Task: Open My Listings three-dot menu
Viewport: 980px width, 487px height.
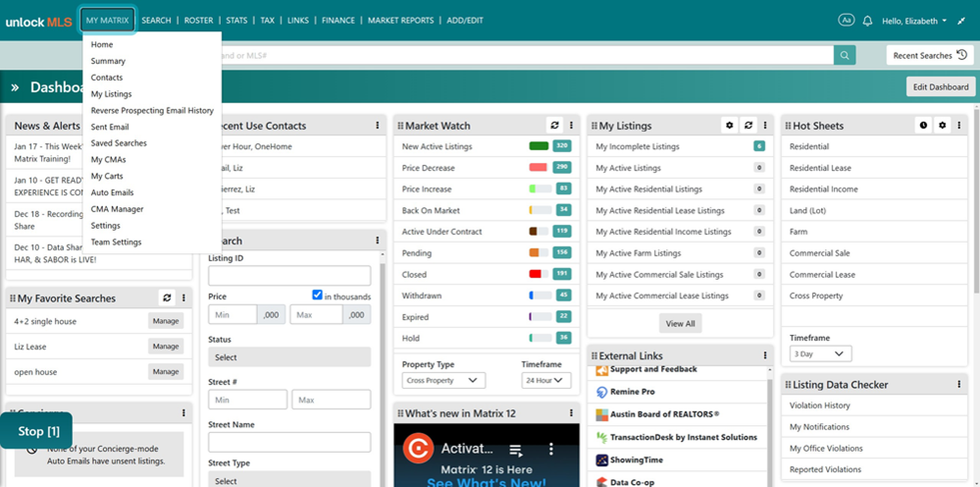Action: (x=765, y=125)
